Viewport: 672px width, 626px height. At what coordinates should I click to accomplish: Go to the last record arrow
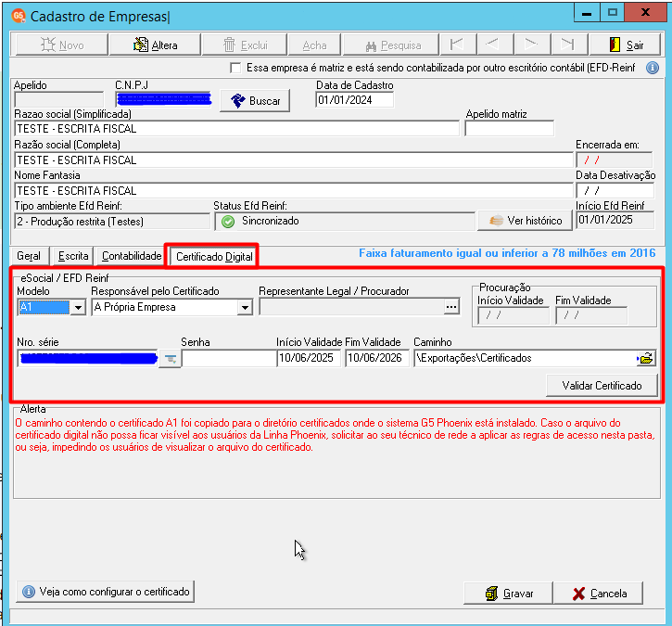click(567, 45)
